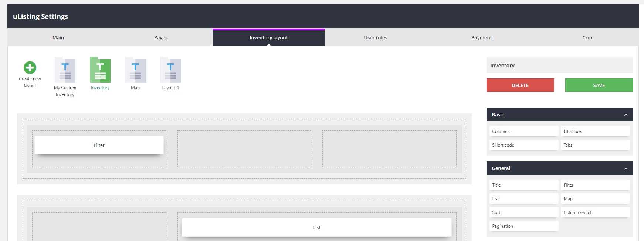This screenshot has width=644, height=241.
Task: Edit the Inventory layout name field
Action: 559,66
